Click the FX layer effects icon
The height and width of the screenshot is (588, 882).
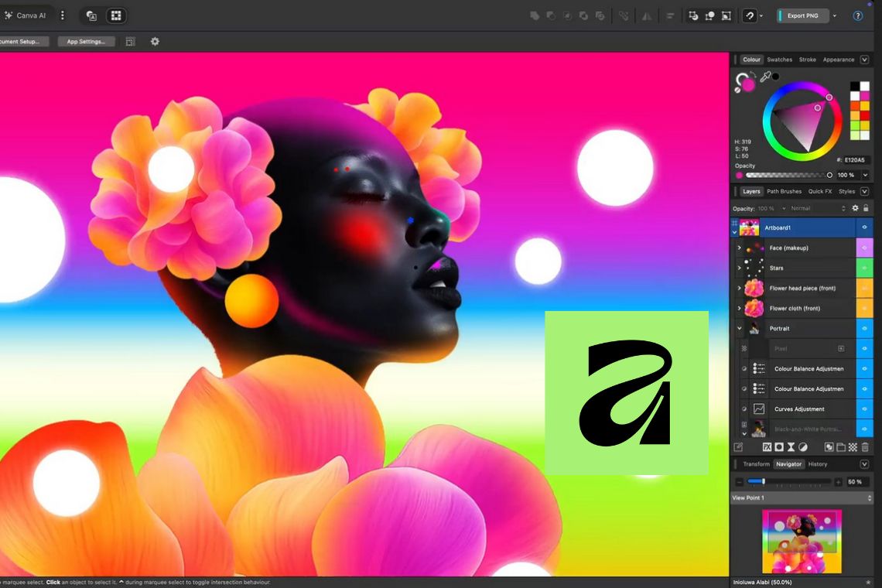pyautogui.click(x=767, y=447)
